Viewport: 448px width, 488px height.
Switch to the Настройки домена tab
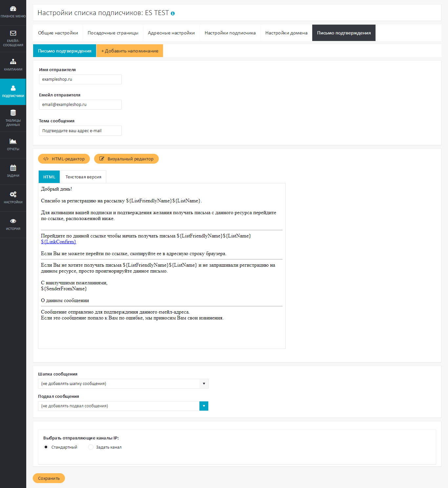pyautogui.click(x=286, y=33)
